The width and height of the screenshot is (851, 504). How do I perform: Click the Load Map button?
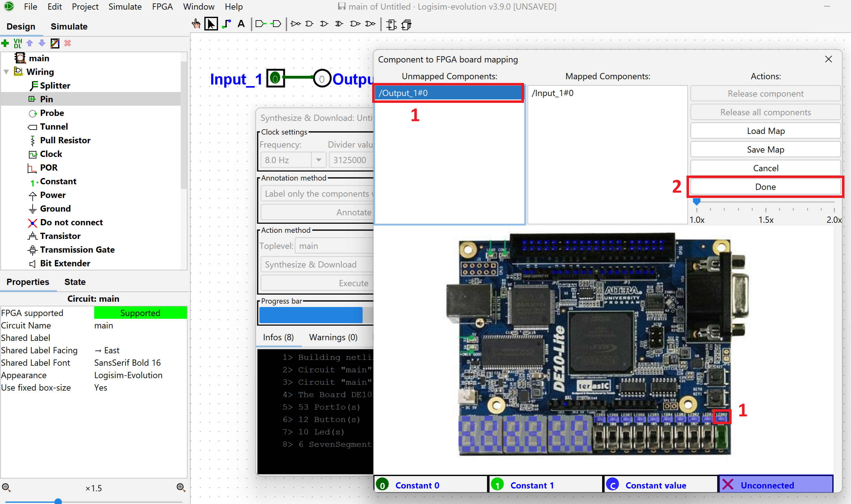(x=765, y=131)
